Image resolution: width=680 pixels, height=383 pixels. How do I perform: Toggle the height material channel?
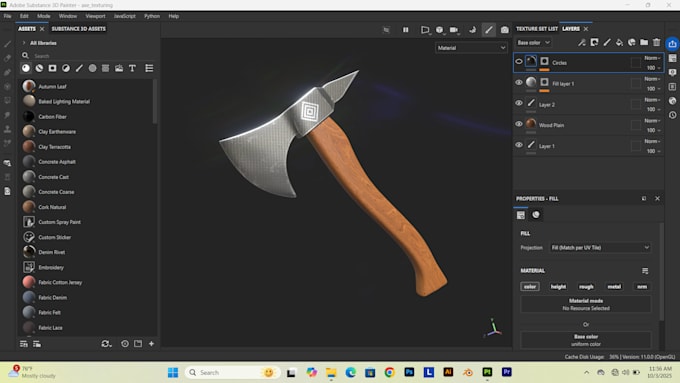[558, 287]
